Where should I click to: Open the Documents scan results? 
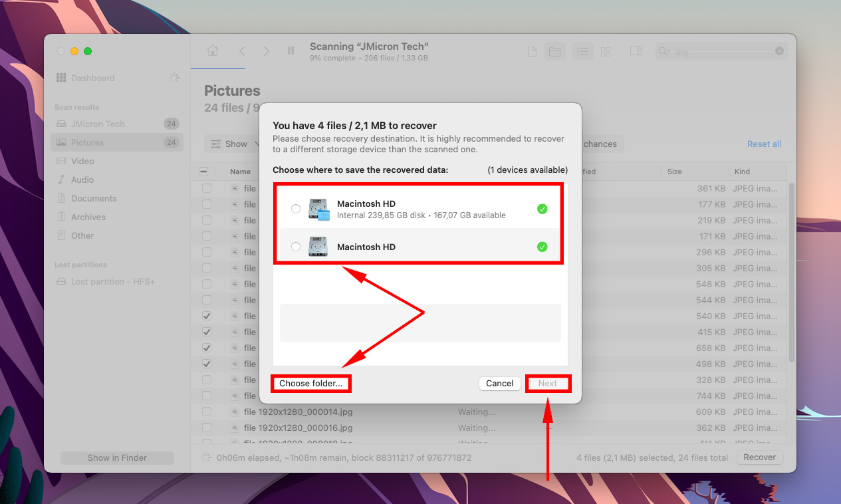pos(93,198)
